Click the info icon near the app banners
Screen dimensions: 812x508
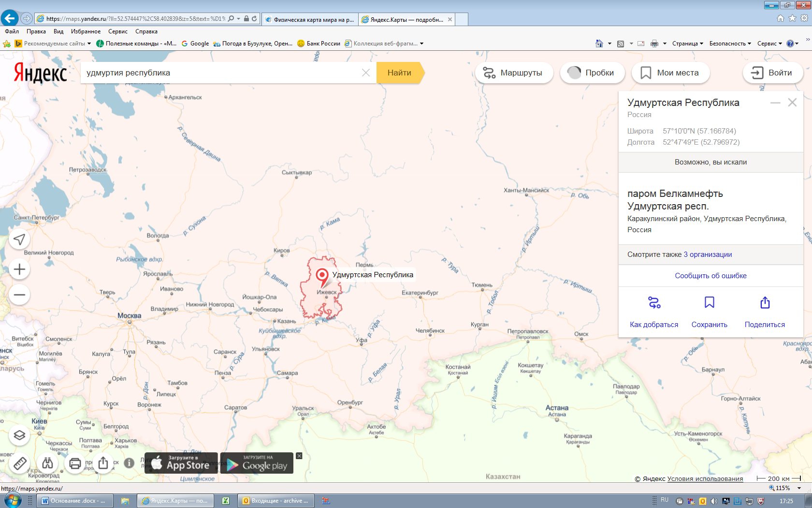[129, 463]
